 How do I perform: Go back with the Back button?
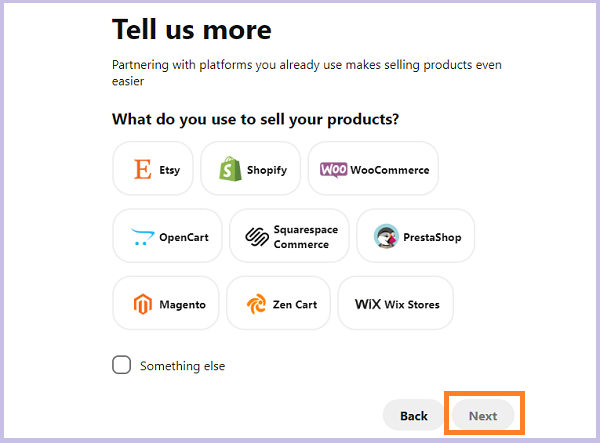point(414,415)
